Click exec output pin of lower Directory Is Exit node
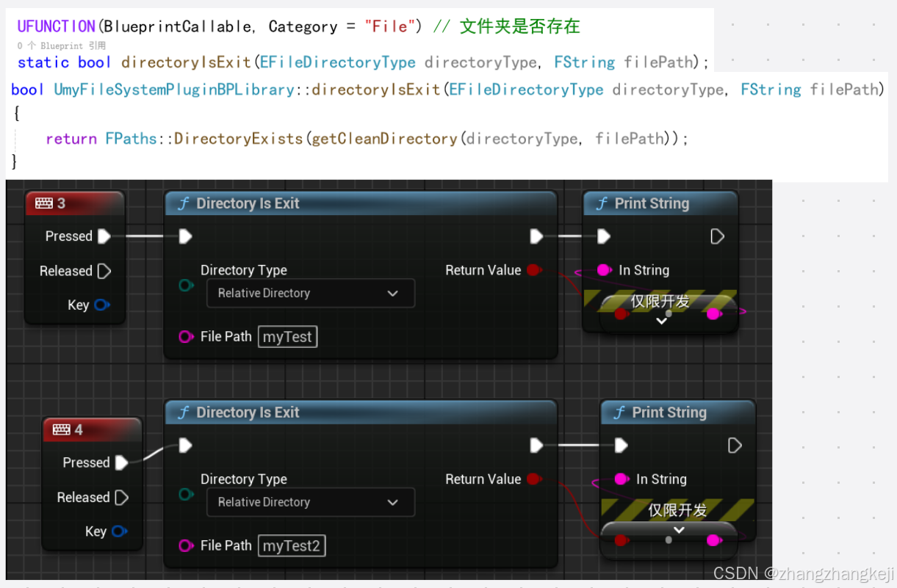The width and height of the screenshot is (897, 588). 536,445
